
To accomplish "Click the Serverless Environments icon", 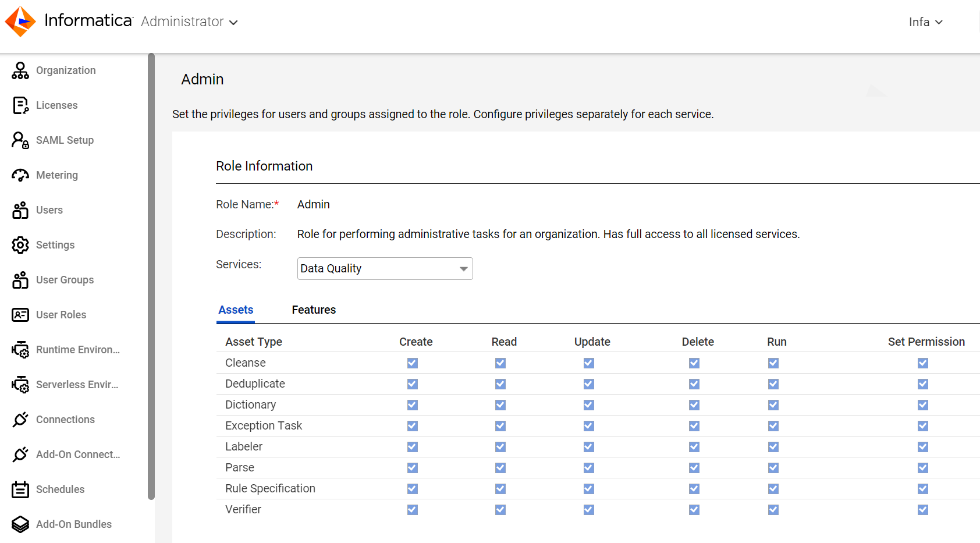I will pyautogui.click(x=20, y=385).
